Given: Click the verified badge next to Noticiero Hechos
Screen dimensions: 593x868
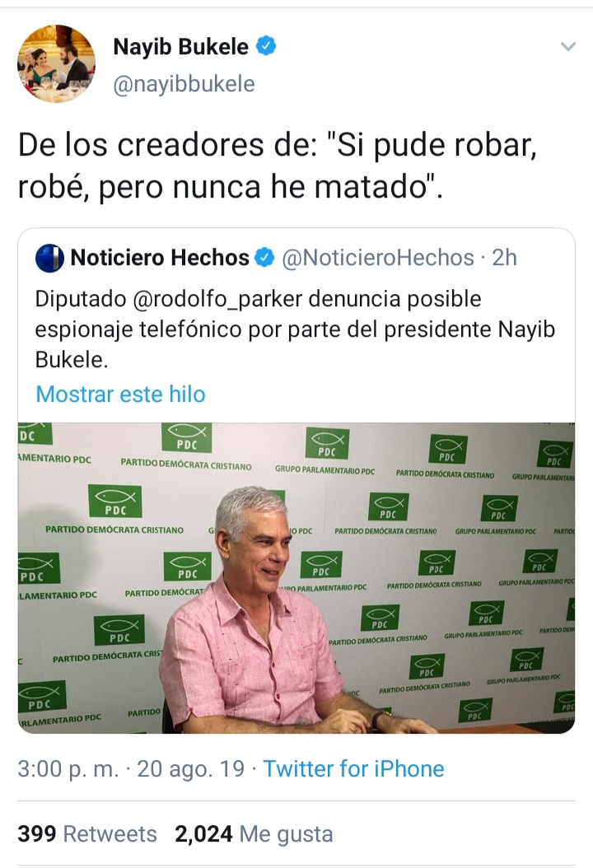Looking at the screenshot, I should click(264, 258).
